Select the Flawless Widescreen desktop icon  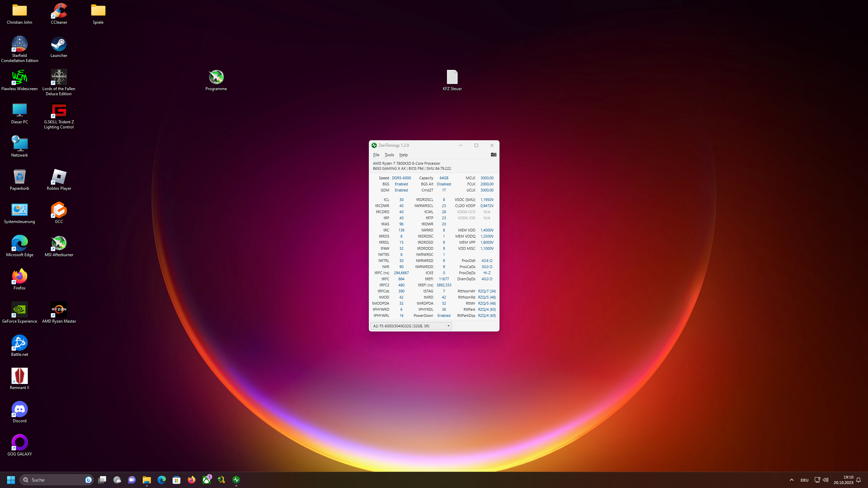click(x=19, y=77)
